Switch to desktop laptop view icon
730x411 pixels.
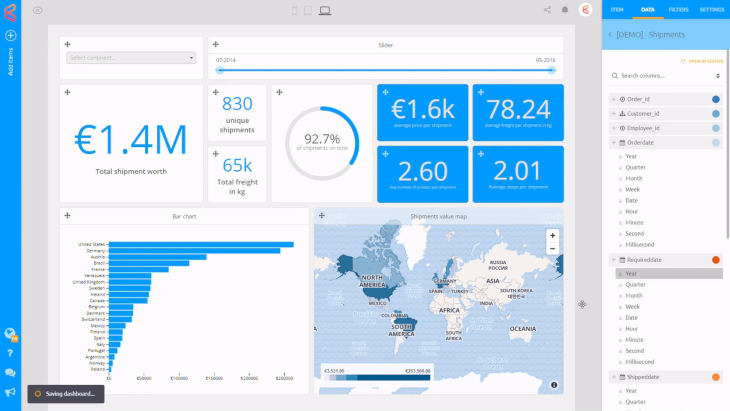[325, 10]
